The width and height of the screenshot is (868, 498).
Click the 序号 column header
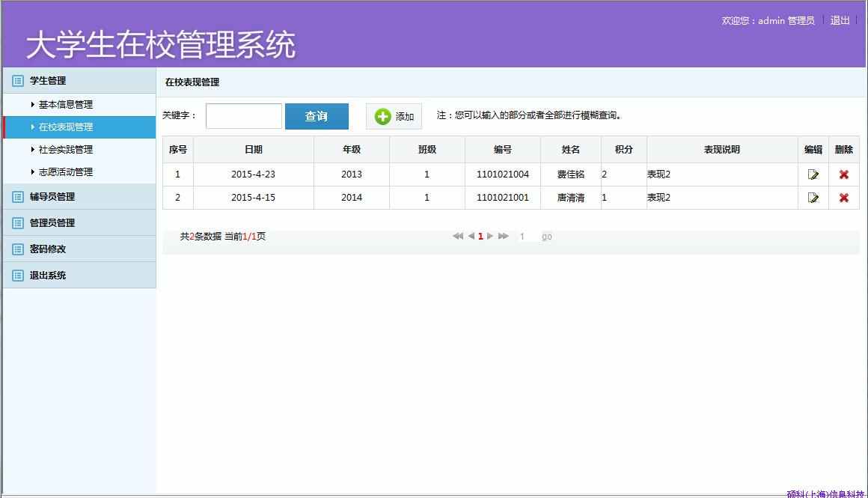177,150
